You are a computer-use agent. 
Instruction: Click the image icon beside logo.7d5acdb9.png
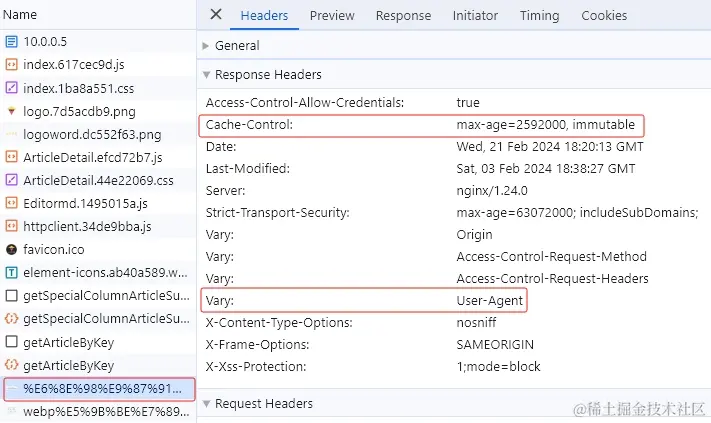click(x=12, y=111)
